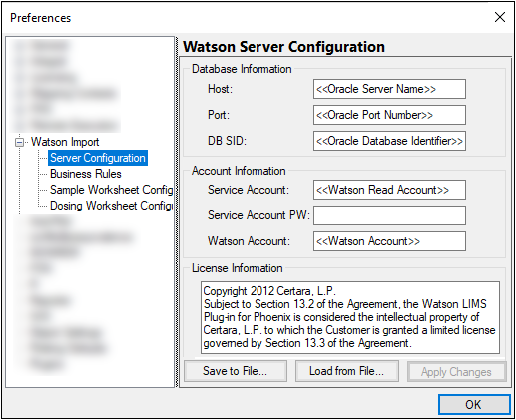Click the Watson Account: label

[x=249, y=241]
